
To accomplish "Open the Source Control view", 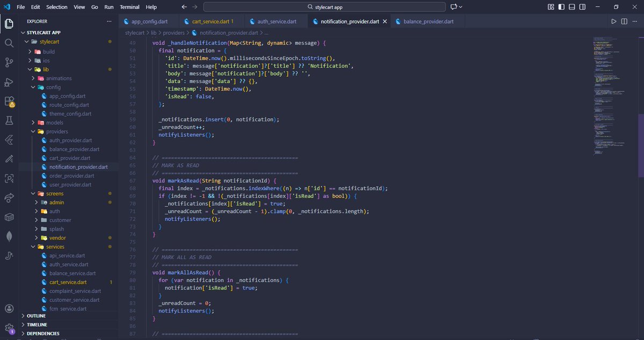I will coord(9,62).
